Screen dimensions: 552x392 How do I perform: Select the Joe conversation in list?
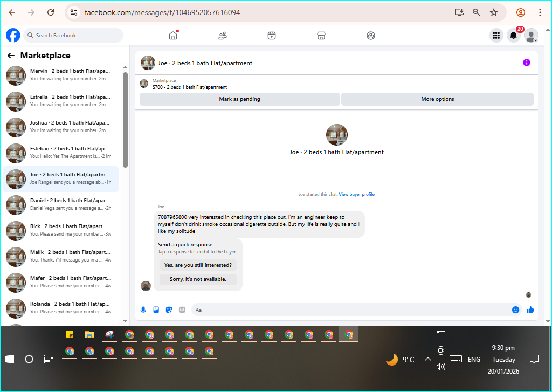point(61,179)
